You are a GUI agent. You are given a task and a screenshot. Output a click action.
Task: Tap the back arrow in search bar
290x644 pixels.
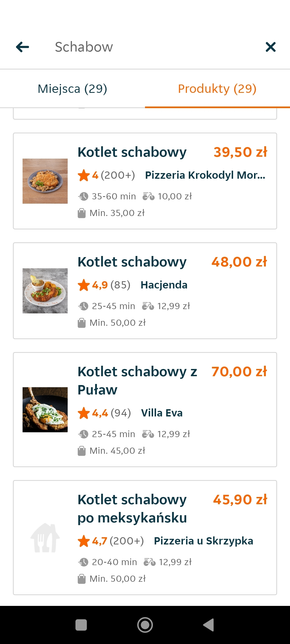[23, 47]
